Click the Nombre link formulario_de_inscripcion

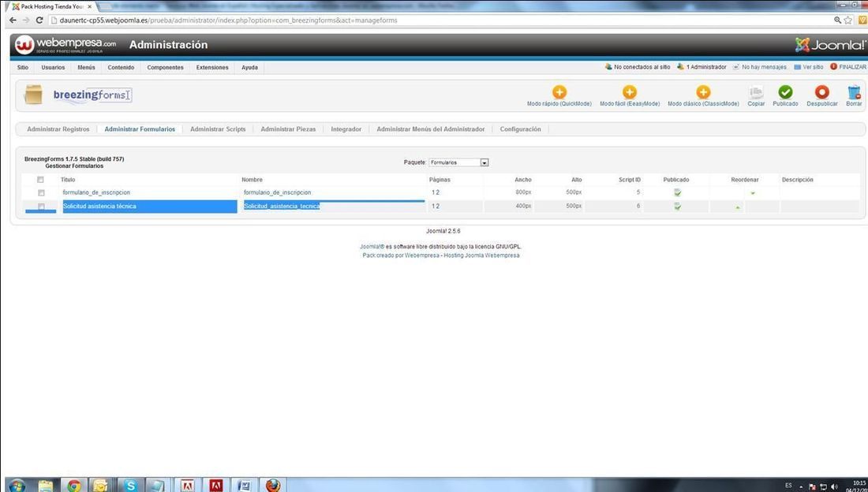coord(277,192)
